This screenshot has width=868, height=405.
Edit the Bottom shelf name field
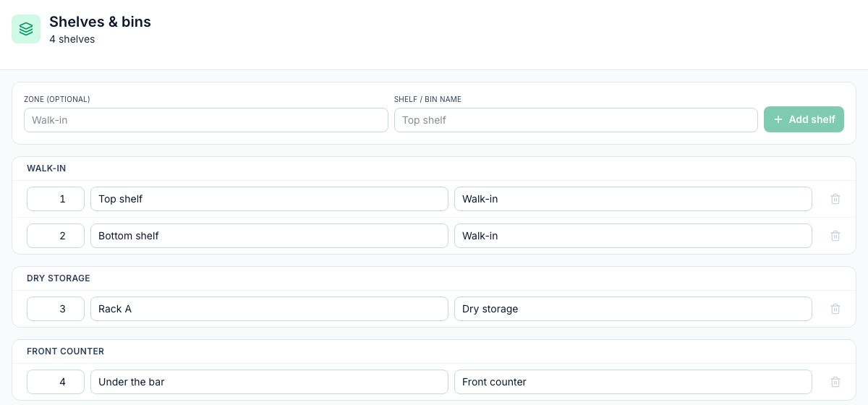click(269, 236)
